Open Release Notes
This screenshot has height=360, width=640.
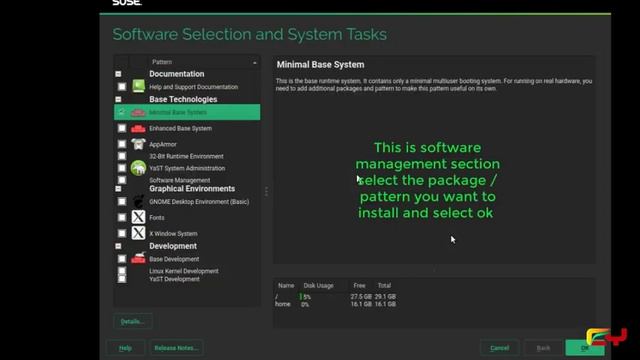(176, 348)
